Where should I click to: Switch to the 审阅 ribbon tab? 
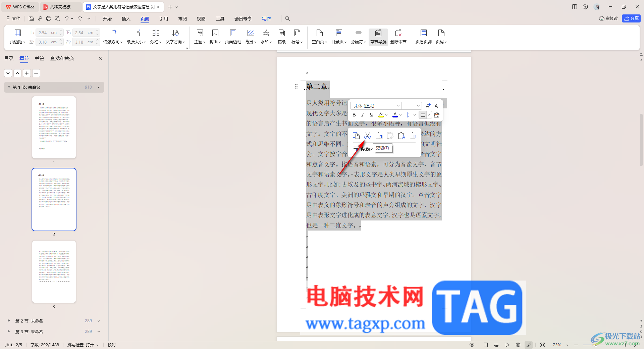[x=182, y=19]
